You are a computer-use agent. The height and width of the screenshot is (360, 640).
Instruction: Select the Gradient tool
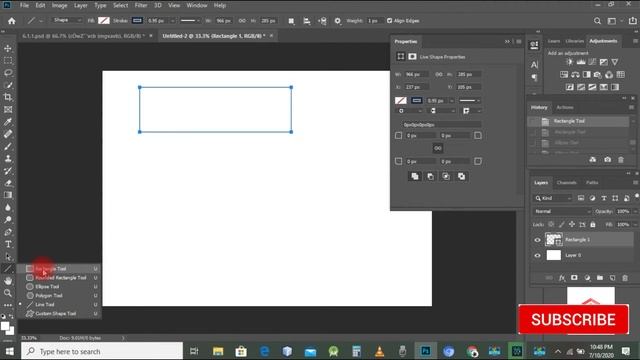click(x=8, y=195)
